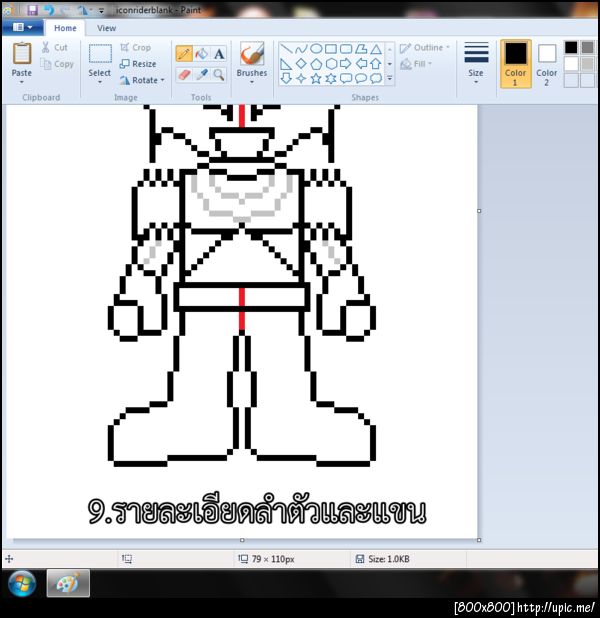
Task: Switch to the View ribbon tab
Action: pyautogui.click(x=106, y=28)
